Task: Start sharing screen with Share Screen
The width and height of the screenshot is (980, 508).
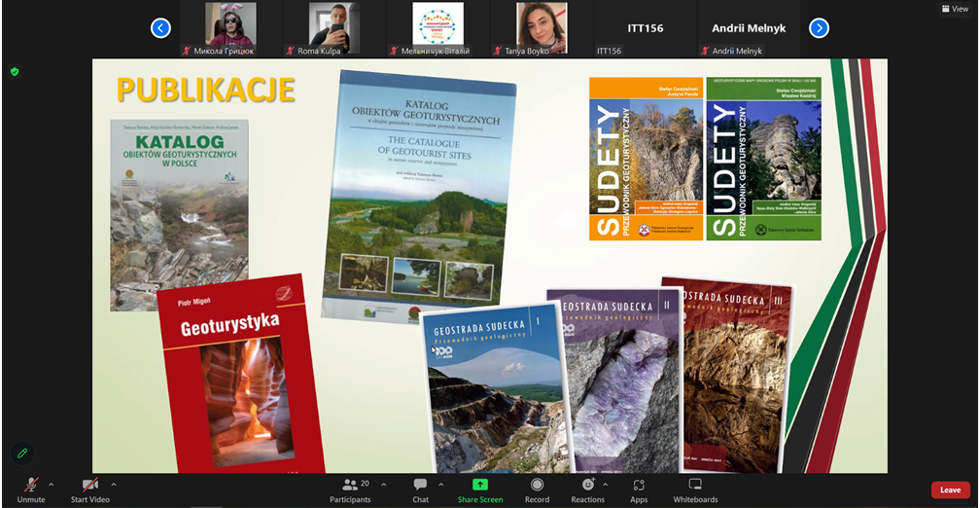Action: [480, 489]
